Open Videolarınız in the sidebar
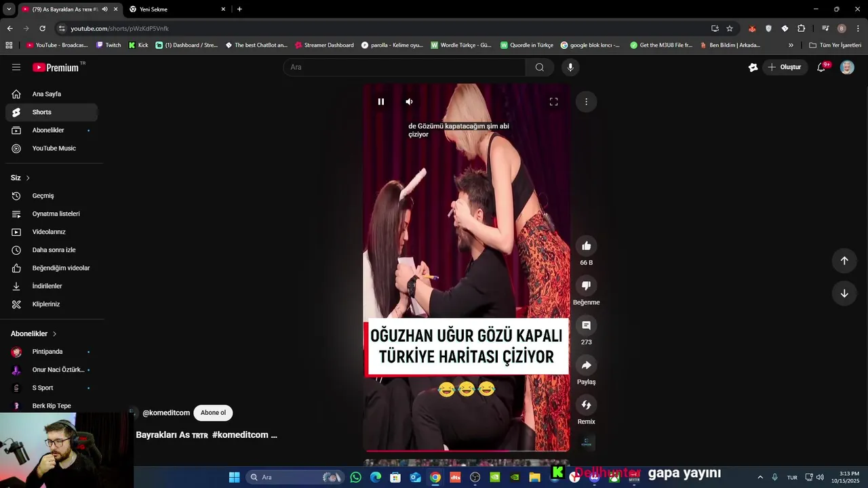Image resolution: width=868 pixels, height=488 pixels. [x=52, y=232]
